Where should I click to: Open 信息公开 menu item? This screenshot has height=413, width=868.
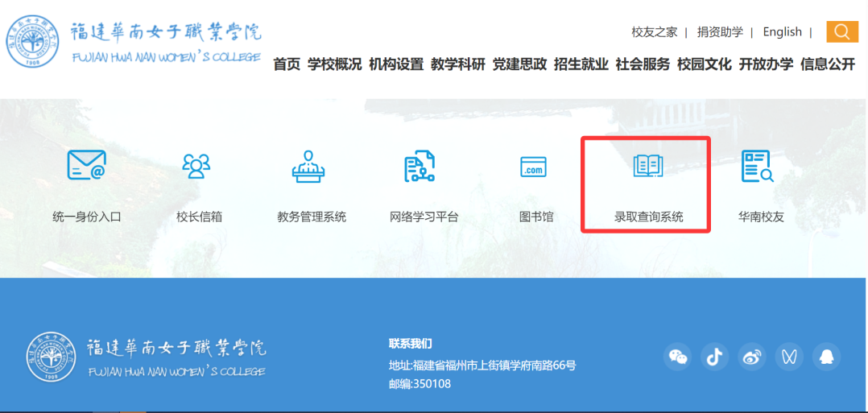[x=828, y=64]
